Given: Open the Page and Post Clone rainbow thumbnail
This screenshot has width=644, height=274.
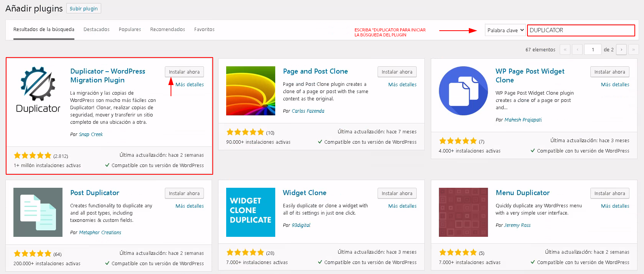Looking at the screenshot, I should point(251,91).
